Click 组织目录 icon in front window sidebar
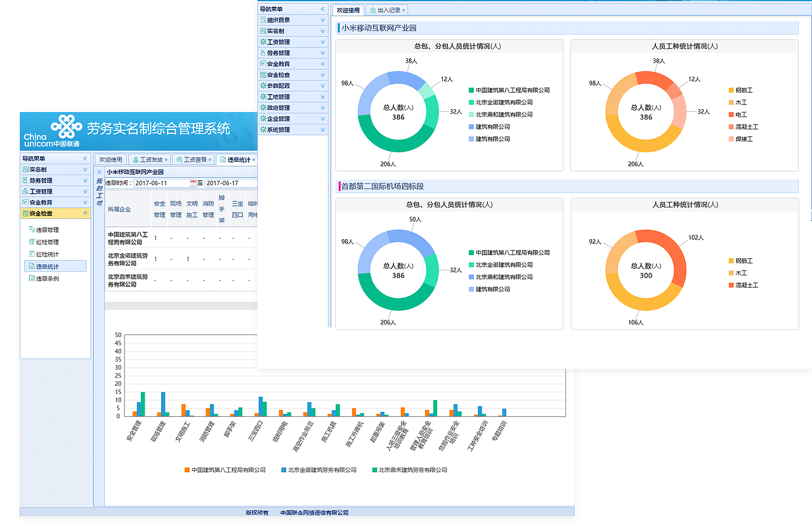 [263, 20]
